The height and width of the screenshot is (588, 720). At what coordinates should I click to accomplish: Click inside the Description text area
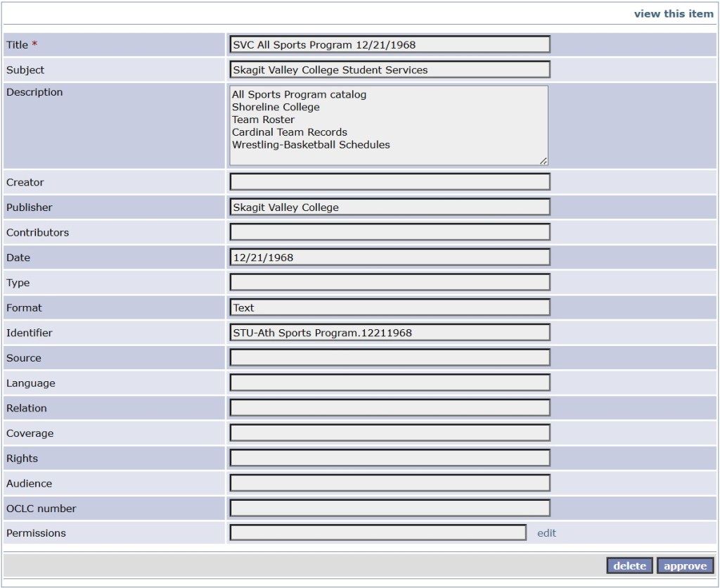point(389,125)
